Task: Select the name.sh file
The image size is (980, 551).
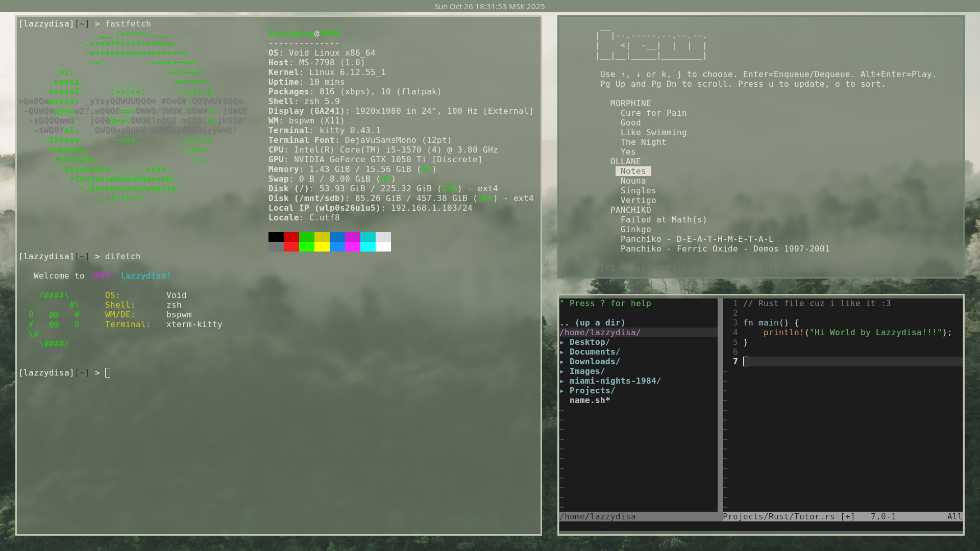Action: 590,400
